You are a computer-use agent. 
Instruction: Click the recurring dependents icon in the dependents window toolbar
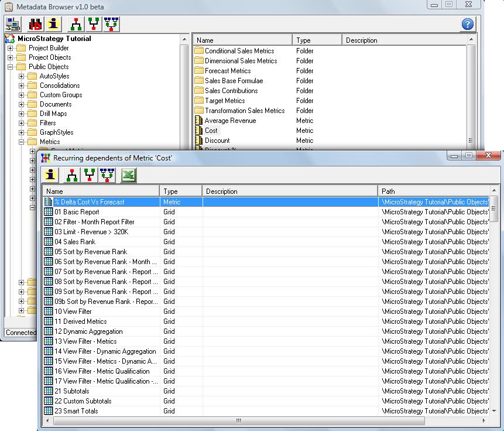pyautogui.click(x=107, y=175)
